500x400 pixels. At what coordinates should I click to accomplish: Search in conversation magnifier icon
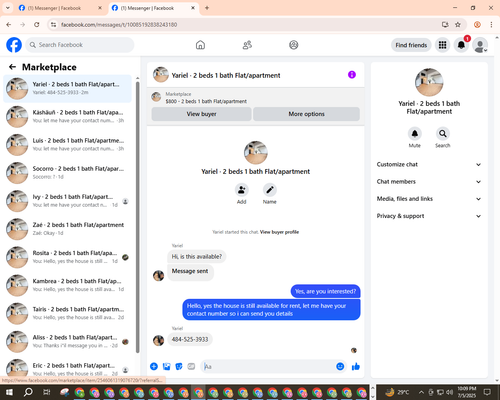443,134
